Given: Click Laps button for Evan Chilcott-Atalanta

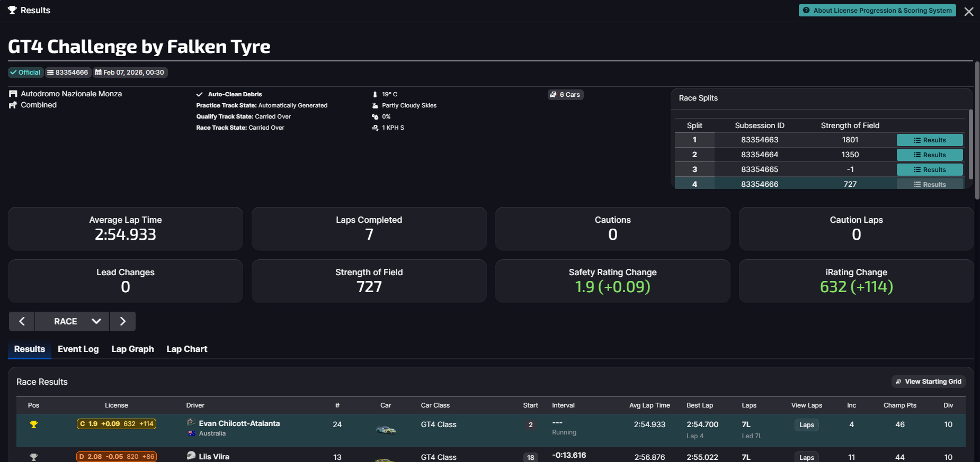Looking at the screenshot, I should point(806,425).
